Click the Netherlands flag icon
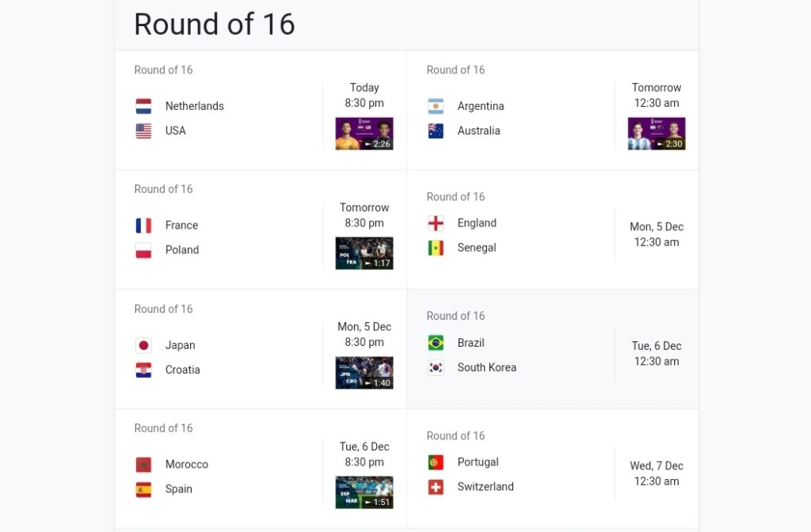This screenshot has height=532, width=811. coord(143,105)
